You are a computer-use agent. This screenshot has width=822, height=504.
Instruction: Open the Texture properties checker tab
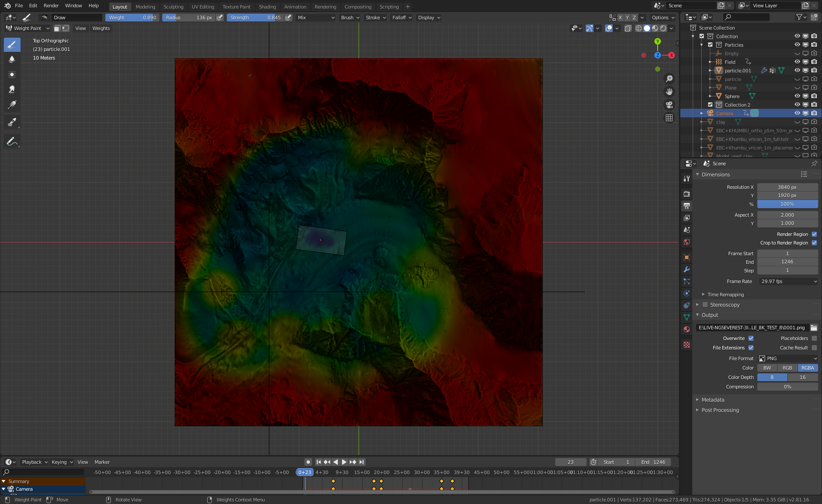[x=687, y=345]
